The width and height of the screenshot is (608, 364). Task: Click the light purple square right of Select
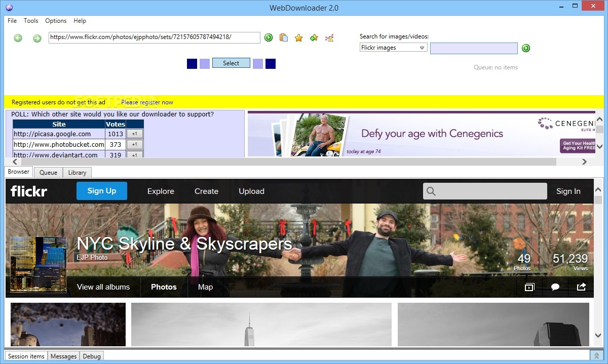click(x=258, y=64)
